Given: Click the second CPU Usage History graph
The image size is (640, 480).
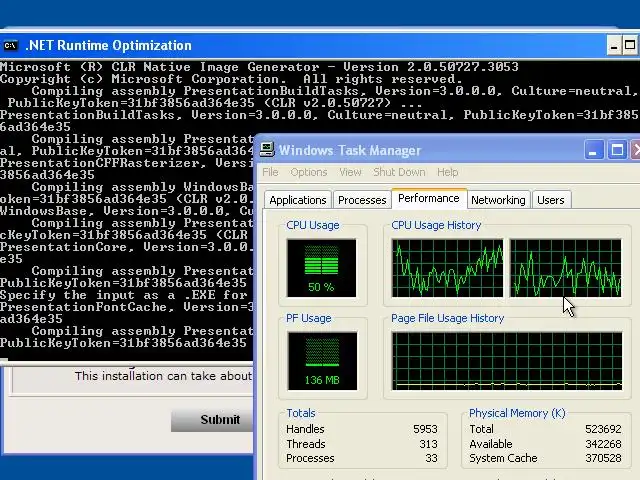Looking at the screenshot, I should pyautogui.click(x=566, y=268).
